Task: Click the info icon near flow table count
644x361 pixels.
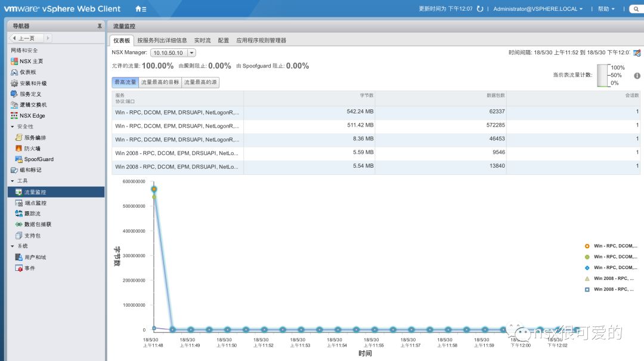Action: [x=637, y=76]
